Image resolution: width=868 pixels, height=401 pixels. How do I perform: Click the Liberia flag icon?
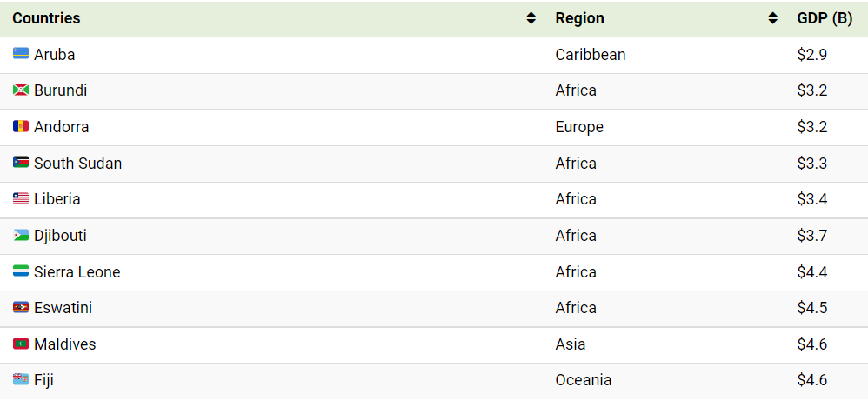[x=21, y=199]
